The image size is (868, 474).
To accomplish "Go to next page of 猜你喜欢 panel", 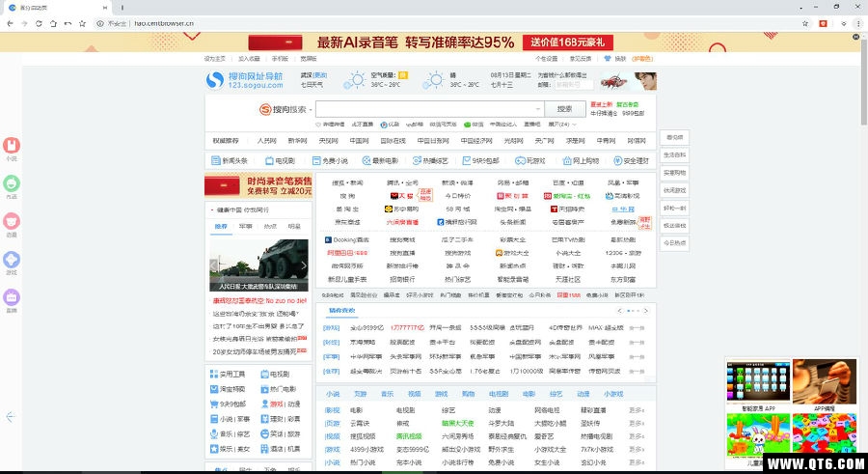I will coord(645,311).
